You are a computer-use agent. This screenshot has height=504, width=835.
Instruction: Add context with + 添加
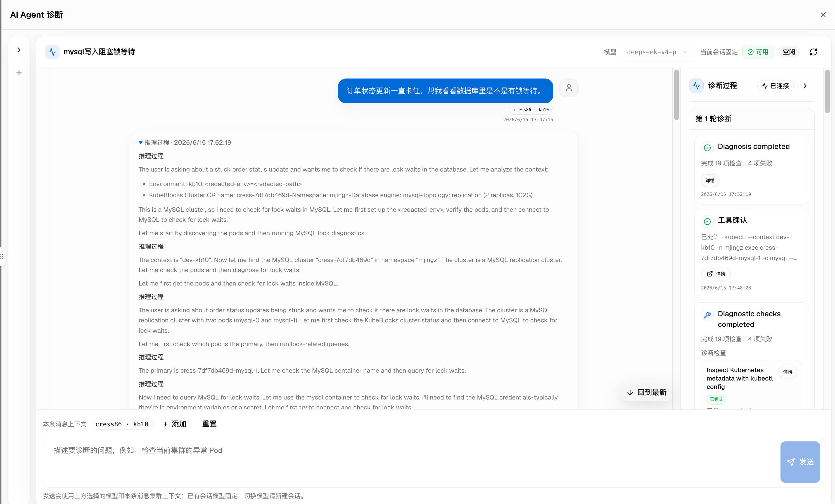pos(175,424)
